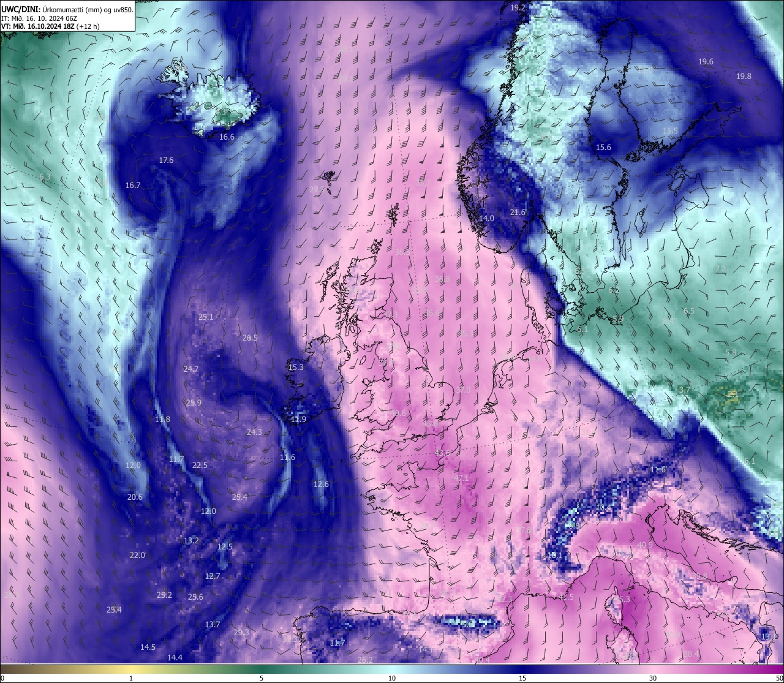Click the 6.3 value on the left
Screen dimensions: 784x683
(44, 177)
